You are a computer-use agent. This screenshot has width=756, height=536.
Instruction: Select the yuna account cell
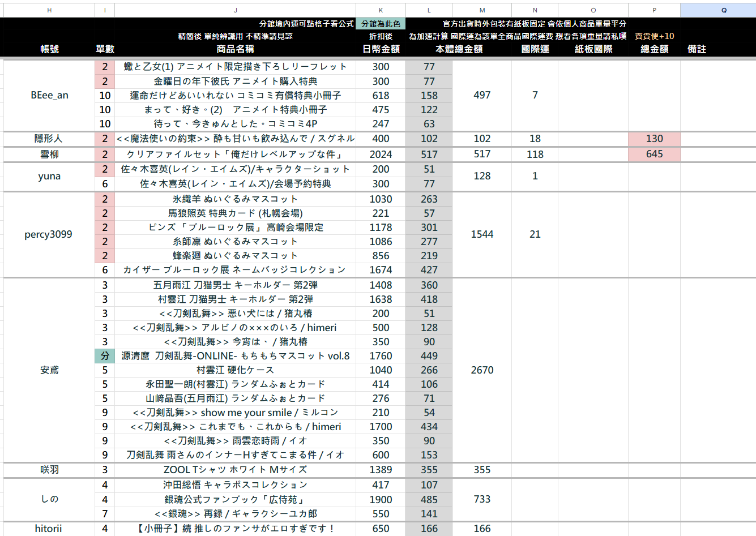[x=49, y=176]
